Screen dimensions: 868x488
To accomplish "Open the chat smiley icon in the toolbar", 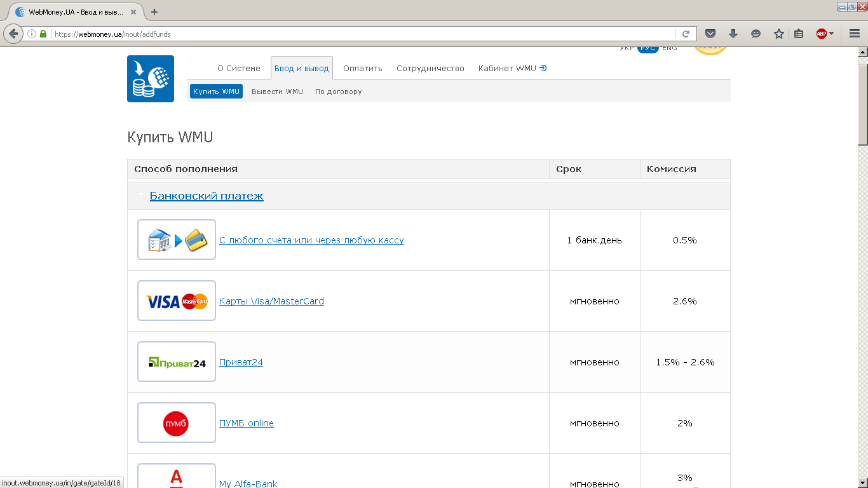I will click(756, 34).
